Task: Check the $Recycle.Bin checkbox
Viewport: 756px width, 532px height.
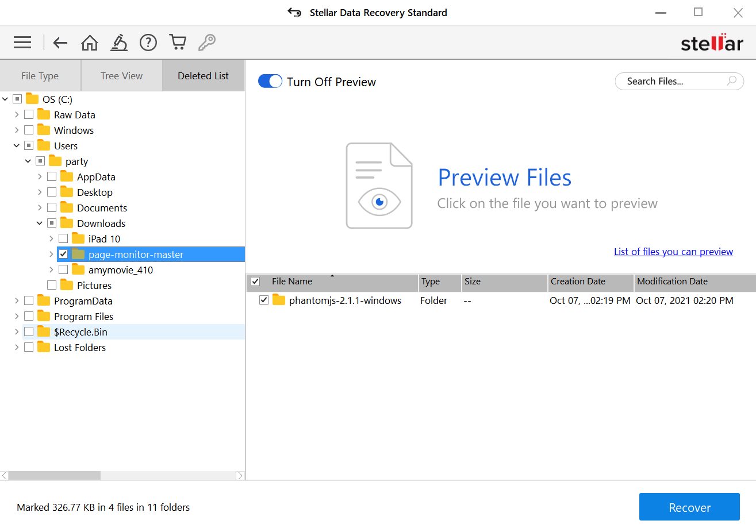Action: pos(29,331)
